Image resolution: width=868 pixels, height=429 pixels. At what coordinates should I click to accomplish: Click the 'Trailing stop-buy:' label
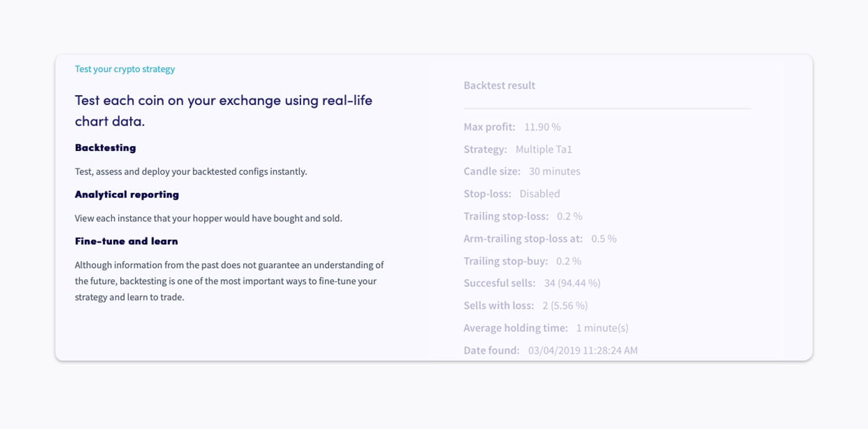click(506, 261)
